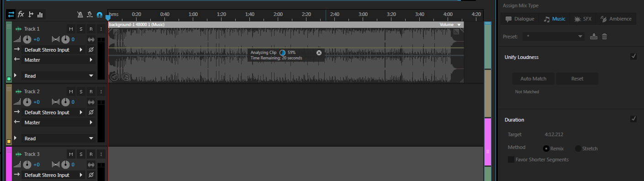This screenshot has height=181, width=644.
Task: Enable Favor Shorter Segments checkbox
Action: click(511, 160)
